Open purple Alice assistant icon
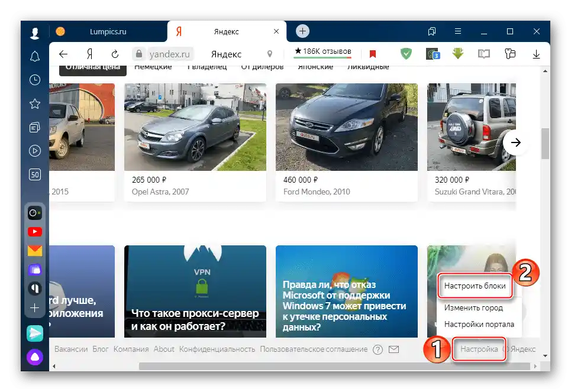The width and height of the screenshot is (571, 392). [35, 357]
